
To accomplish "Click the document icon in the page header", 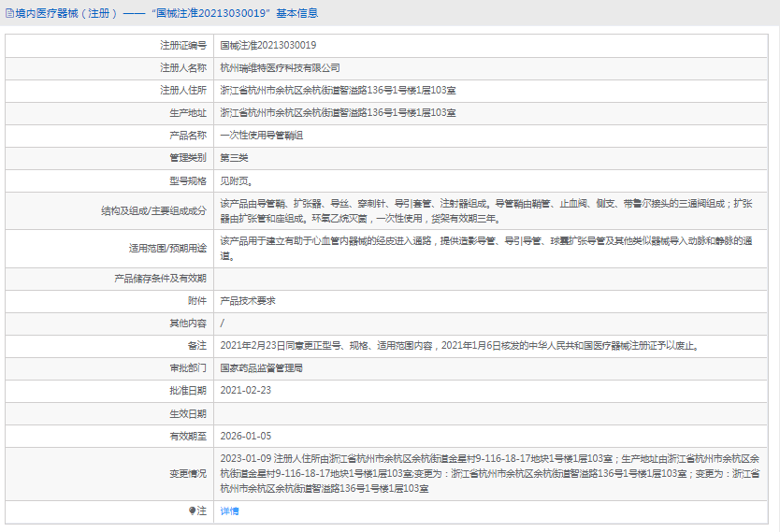I will pyautogui.click(x=9, y=13).
